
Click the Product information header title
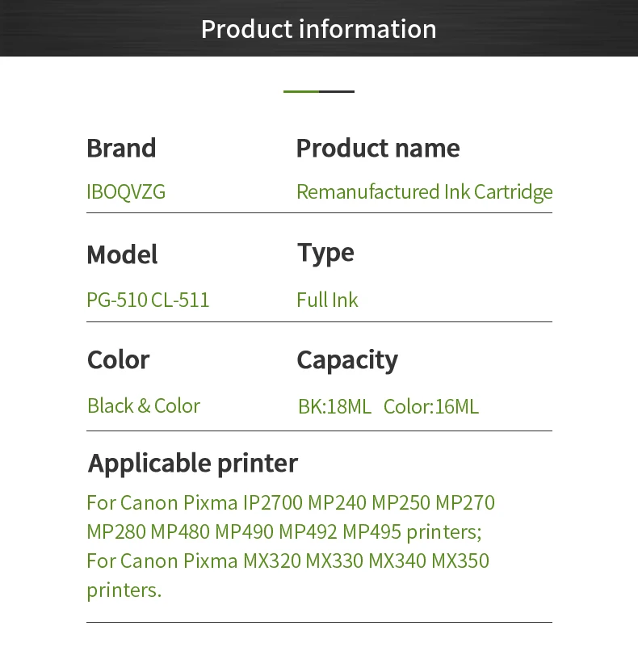click(319, 29)
